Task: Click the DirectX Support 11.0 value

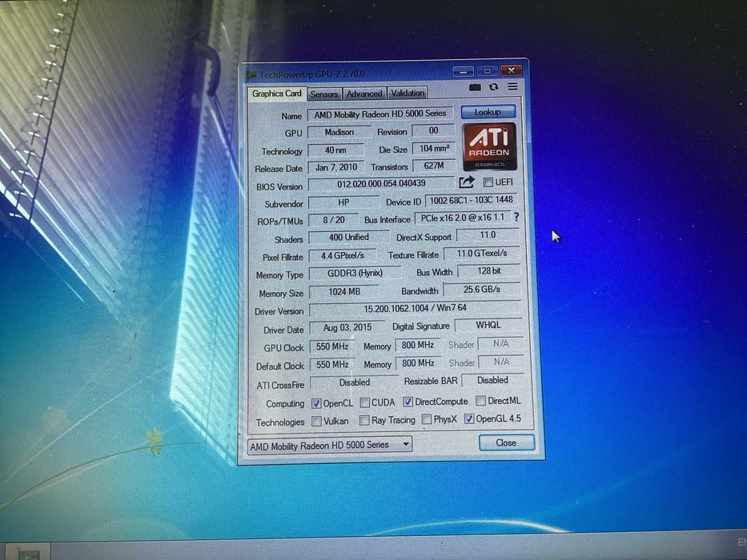Action: tap(488, 234)
